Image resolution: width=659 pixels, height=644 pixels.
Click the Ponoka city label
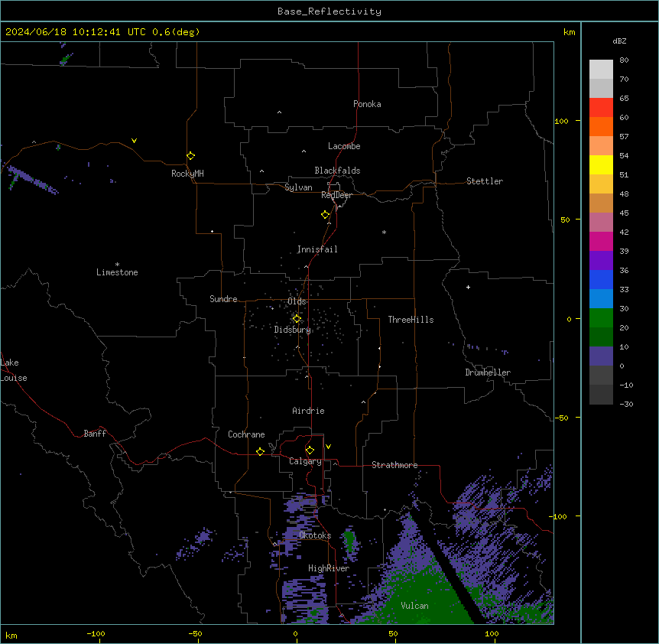tap(367, 104)
